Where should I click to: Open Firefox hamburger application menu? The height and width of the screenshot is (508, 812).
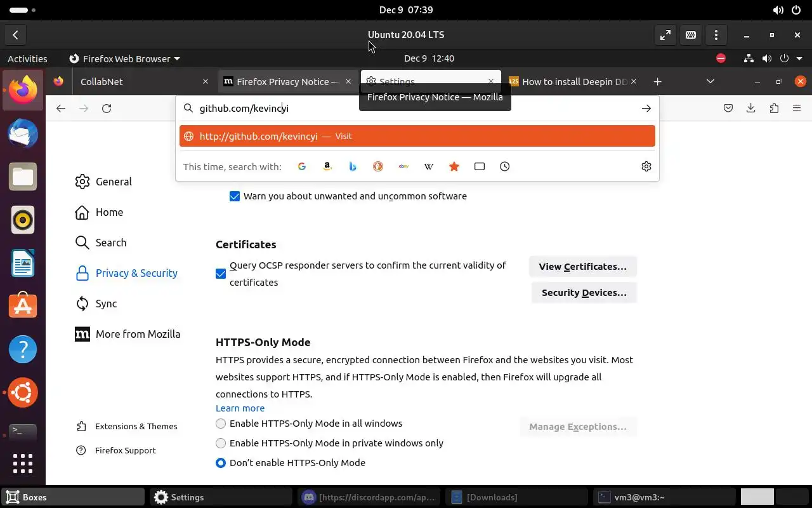click(797, 109)
